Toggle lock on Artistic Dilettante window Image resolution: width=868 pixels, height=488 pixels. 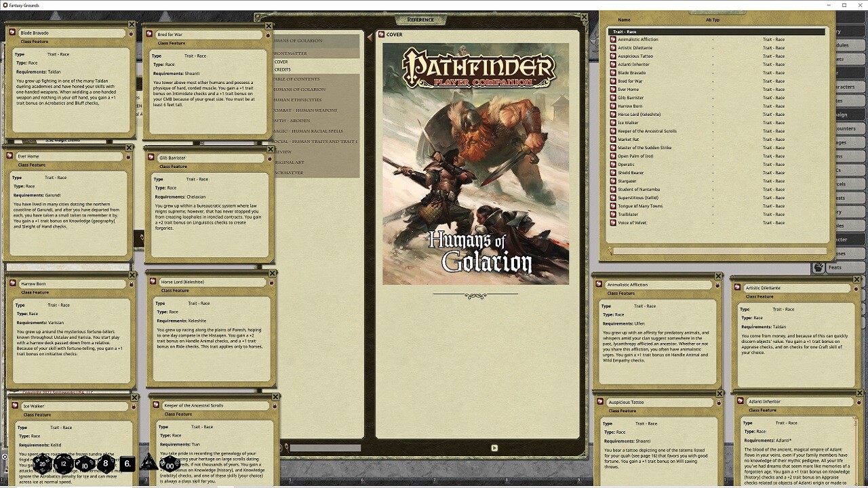tap(854, 289)
